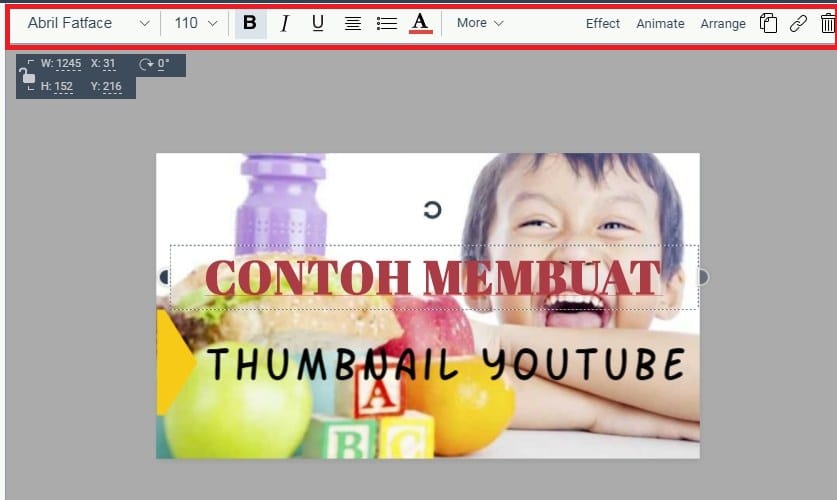Click the link icon
Image resolution: width=837 pixels, height=500 pixels.
pyautogui.click(x=798, y=23)
